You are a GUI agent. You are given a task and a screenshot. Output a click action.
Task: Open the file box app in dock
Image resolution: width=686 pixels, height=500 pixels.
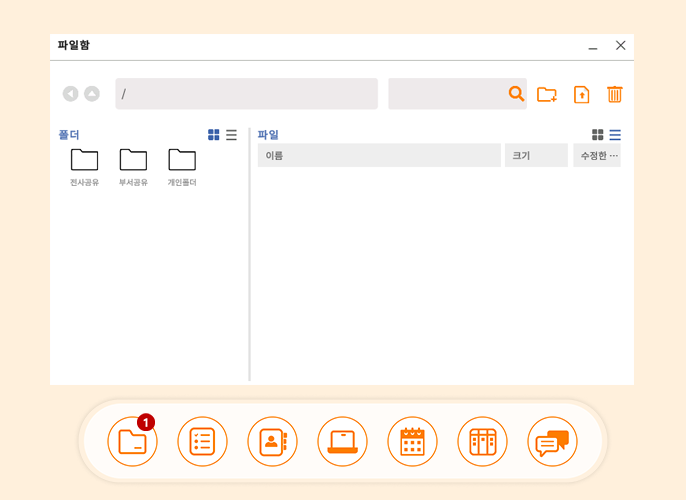(x=132, y=441)
